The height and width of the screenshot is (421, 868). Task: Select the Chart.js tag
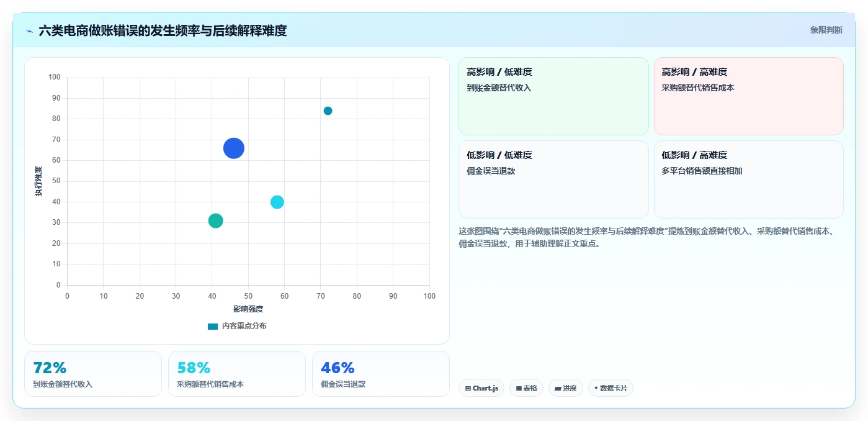click(x=481, y=388)
